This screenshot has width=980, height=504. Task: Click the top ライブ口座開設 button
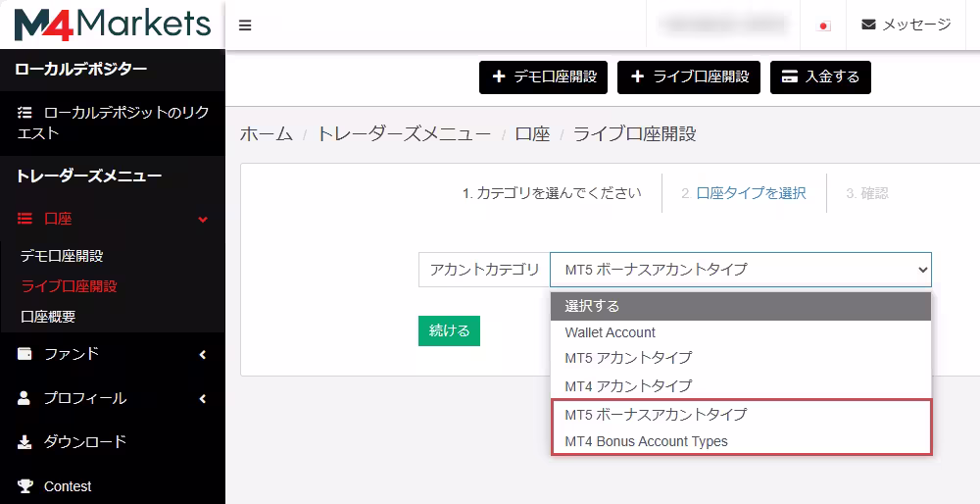click(x=689, y=76)
